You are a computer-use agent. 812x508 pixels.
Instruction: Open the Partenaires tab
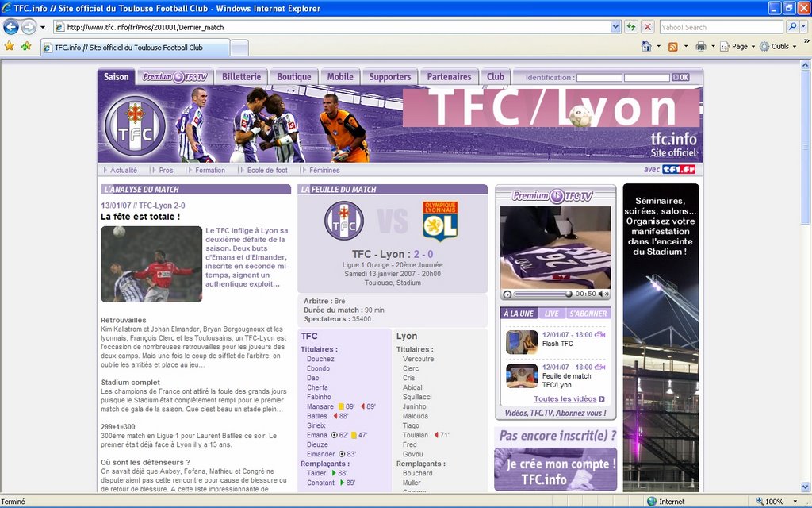(x=449, y=77)
